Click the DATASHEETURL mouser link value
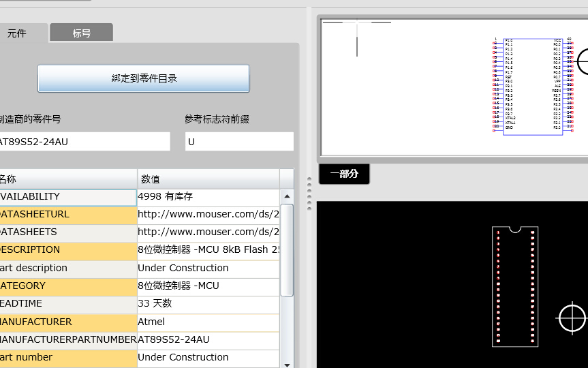 (208, 215)
